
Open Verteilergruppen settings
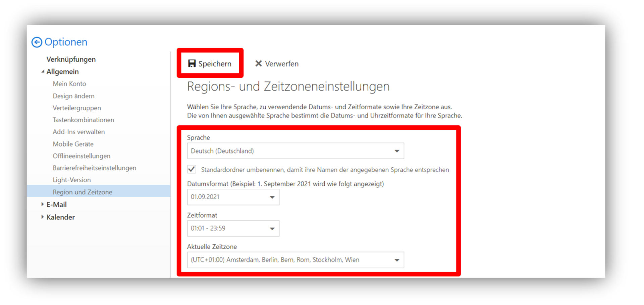pos(77,108)
